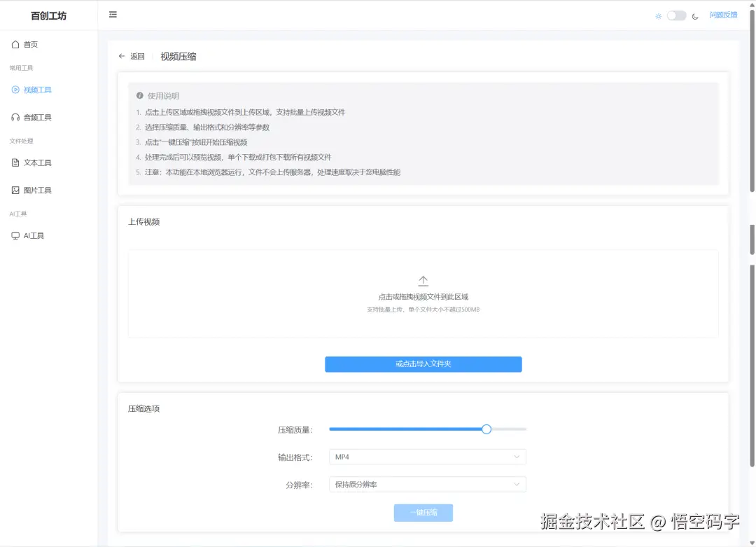Click the 图片工具 image icon

16,190
